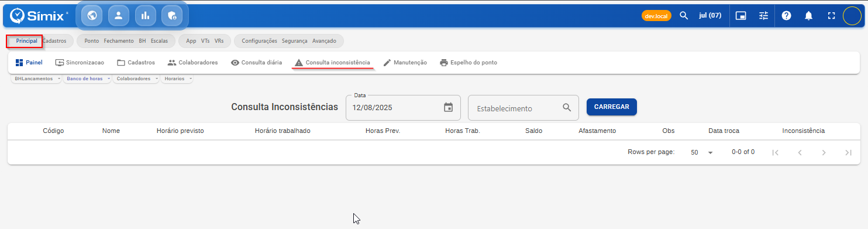Click the Simix logo
868x229 pixels.
coord(39,15)
